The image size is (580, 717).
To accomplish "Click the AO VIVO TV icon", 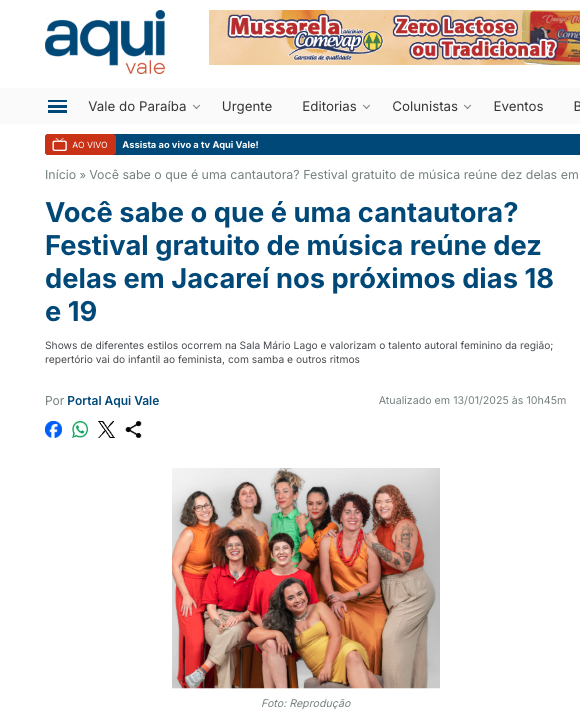I will tap(59, 145).
